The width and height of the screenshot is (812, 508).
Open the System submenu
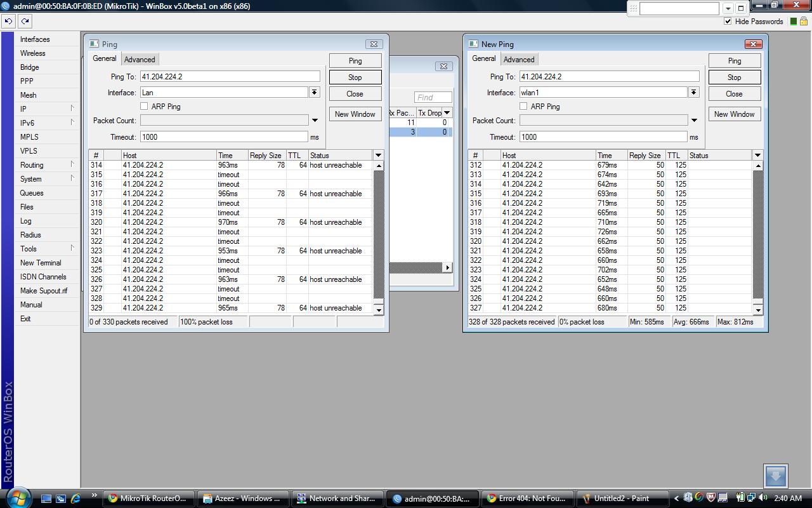[x=47, y=179]
